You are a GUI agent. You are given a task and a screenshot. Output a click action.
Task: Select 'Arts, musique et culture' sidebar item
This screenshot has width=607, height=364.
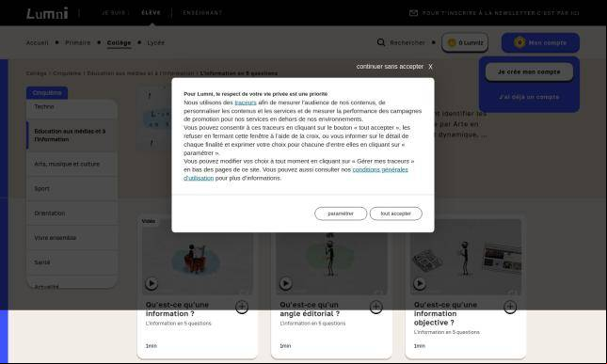72,164
